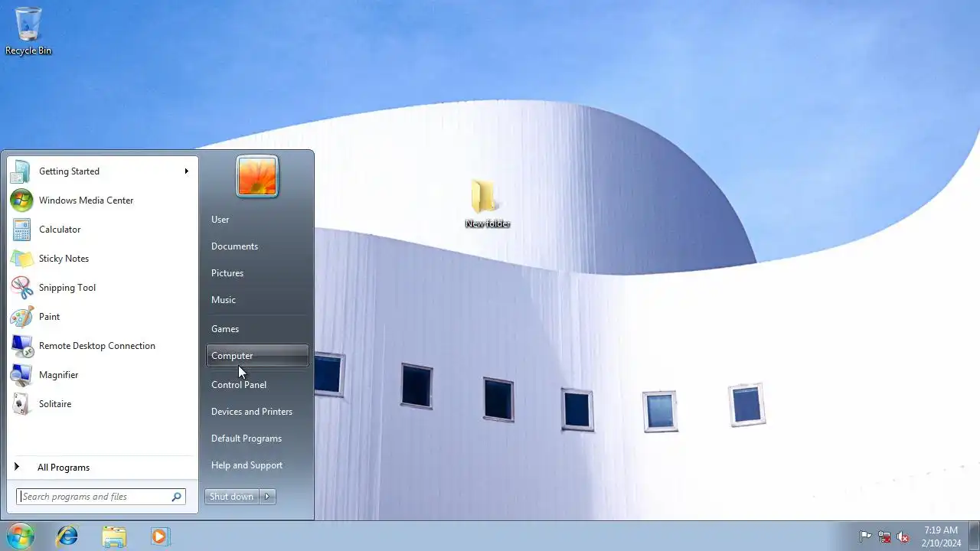Open the Paint palette icon

point(21,317)
